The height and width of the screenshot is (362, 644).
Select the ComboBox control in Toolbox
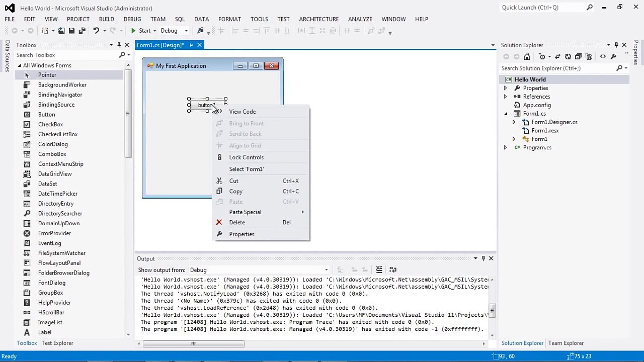(x=52, y=154)
